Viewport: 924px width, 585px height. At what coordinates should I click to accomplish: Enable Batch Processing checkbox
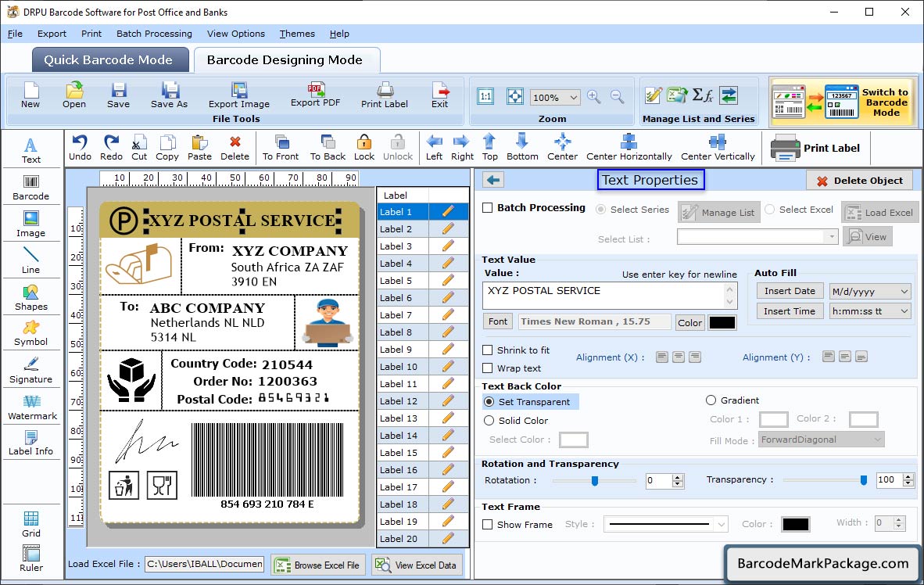(x=487, y=207)
